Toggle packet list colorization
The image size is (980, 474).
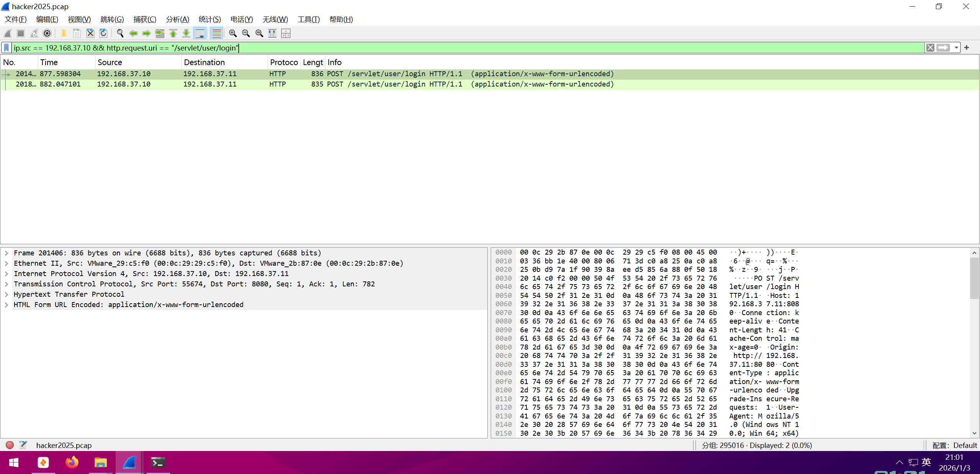pyautogui.click(x=216, y=33)
